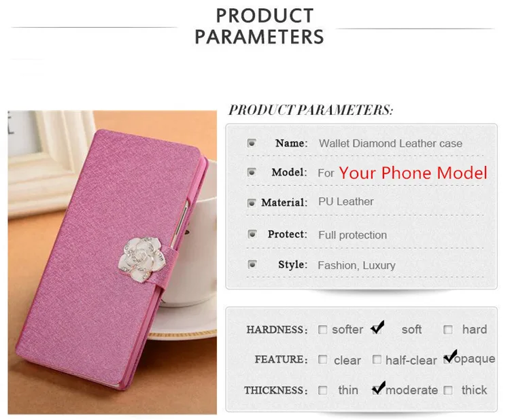Click the bullet icon beside Material
Screen dimensions: 510x420
[x=252, y=203]
